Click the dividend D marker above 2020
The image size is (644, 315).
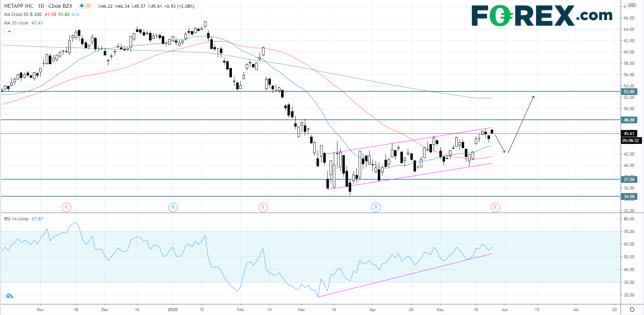pos(173,207)
